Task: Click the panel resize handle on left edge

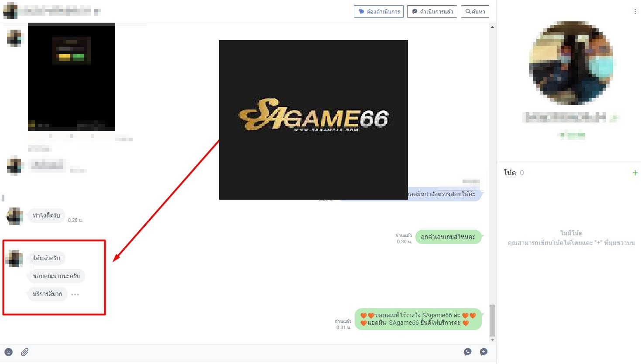Action: [3, 198]
